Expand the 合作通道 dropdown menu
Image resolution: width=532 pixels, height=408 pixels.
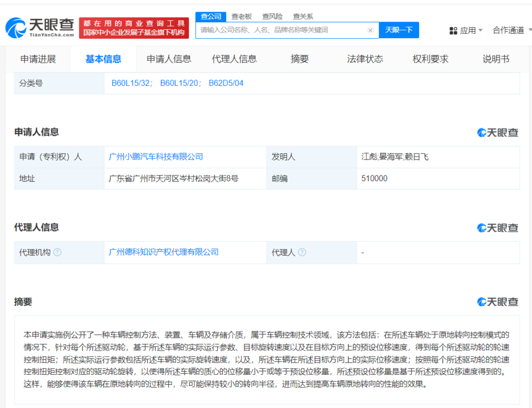tap(511, 30)
